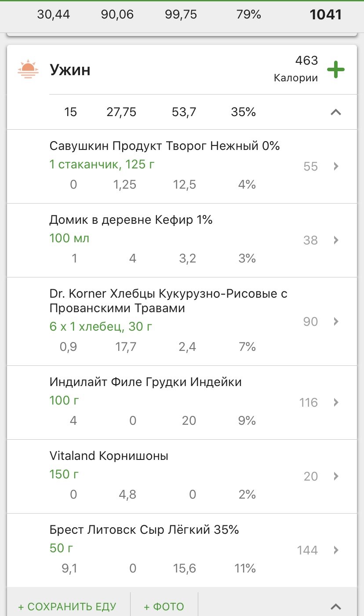Select Савушкин Продукт Творог Нежный entry
364x616 pixels.
click(x=164, y=146)
